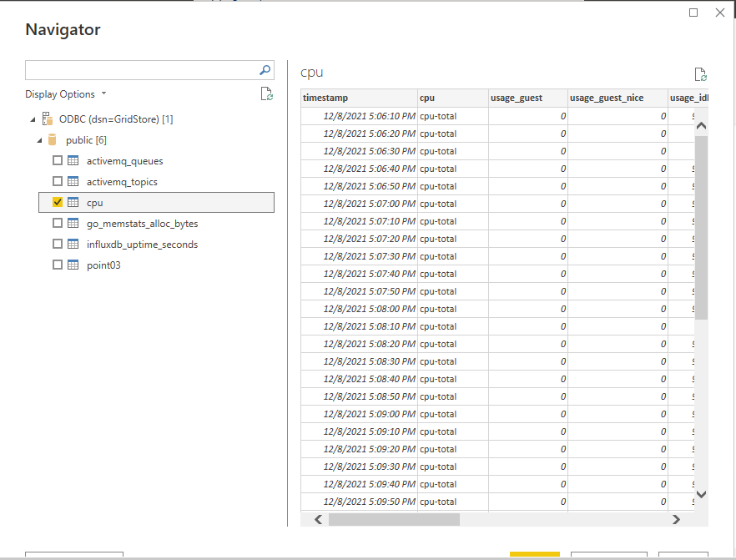
Task: Click the refresh icon beside Display Options
Action: pos(266,94)
